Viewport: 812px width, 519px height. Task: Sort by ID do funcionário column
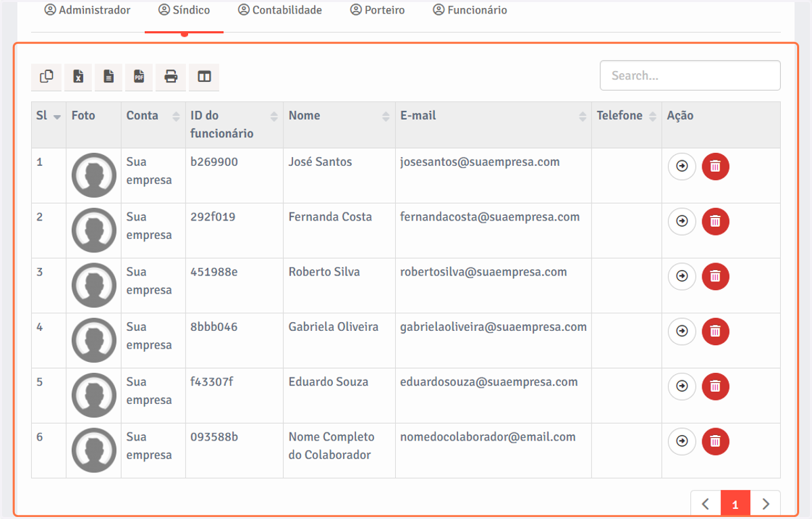tap(234, 125)
